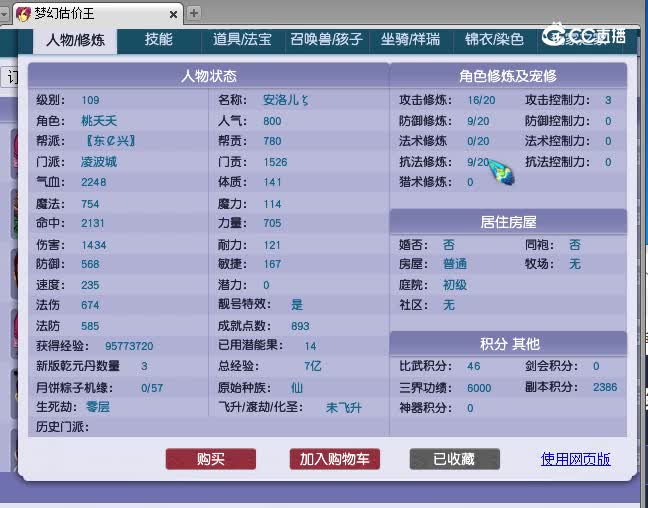Select the 力量 value 705
648x508 pixels.
click(x=272, y=223)
